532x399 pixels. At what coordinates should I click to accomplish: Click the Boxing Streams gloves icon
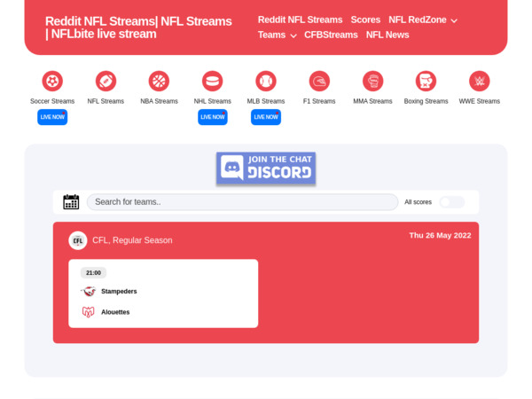point(426,81)
